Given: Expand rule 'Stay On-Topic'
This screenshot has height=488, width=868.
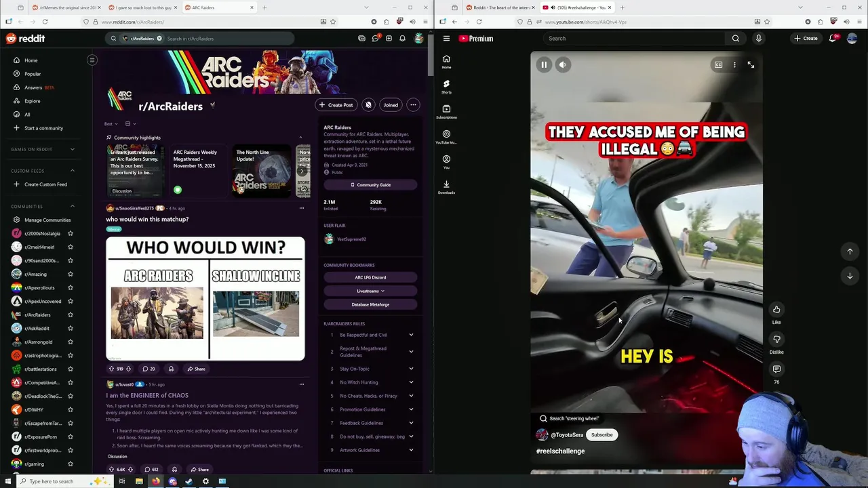Looking at the screenshot, I should point(411,369).
